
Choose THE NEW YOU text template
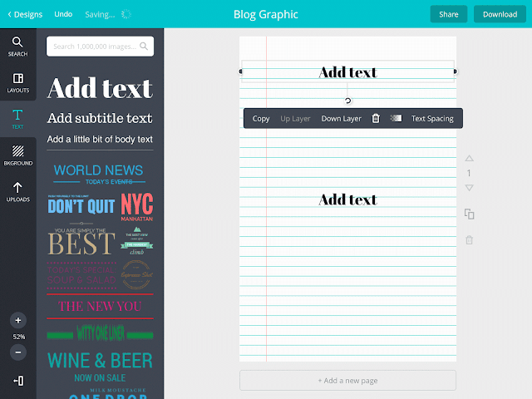click(x=100, y=307)
